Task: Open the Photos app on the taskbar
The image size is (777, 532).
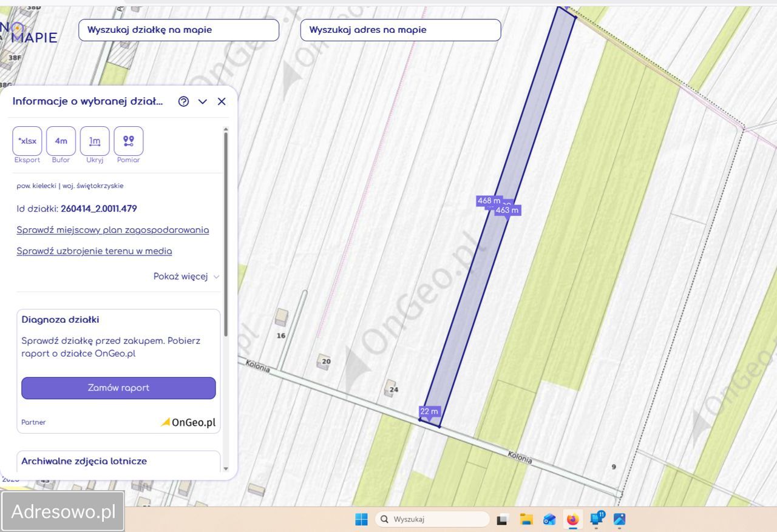Action: tap(619, 519)
